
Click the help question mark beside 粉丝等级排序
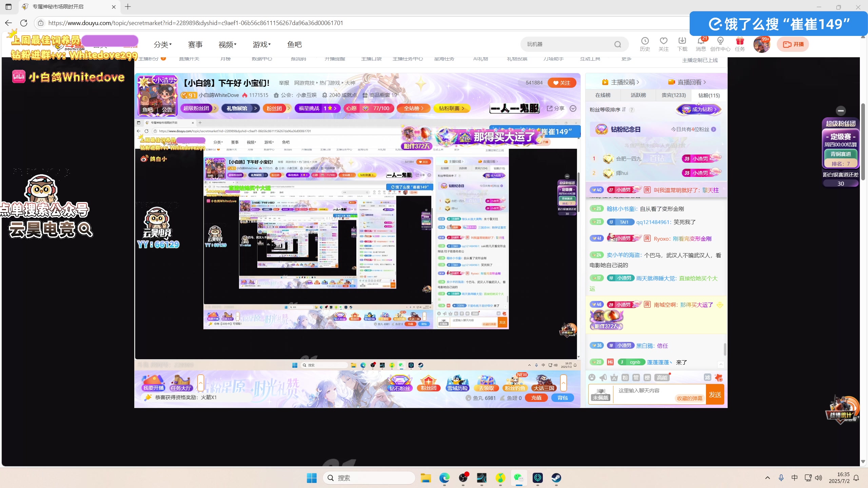632,110
